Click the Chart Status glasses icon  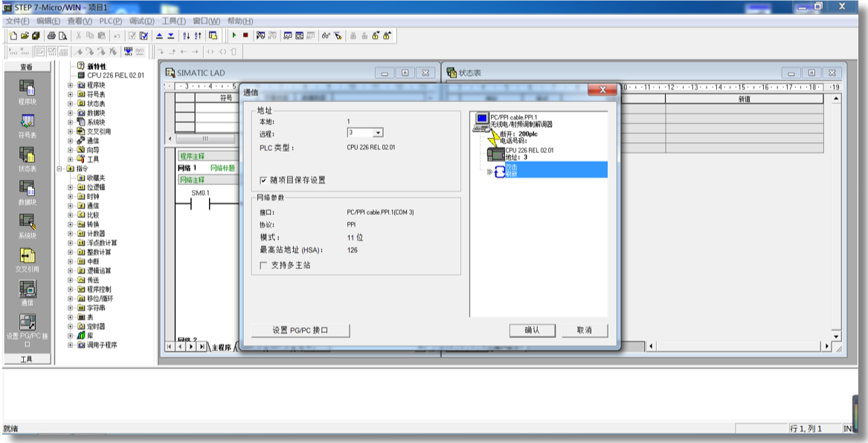(326, 36)
